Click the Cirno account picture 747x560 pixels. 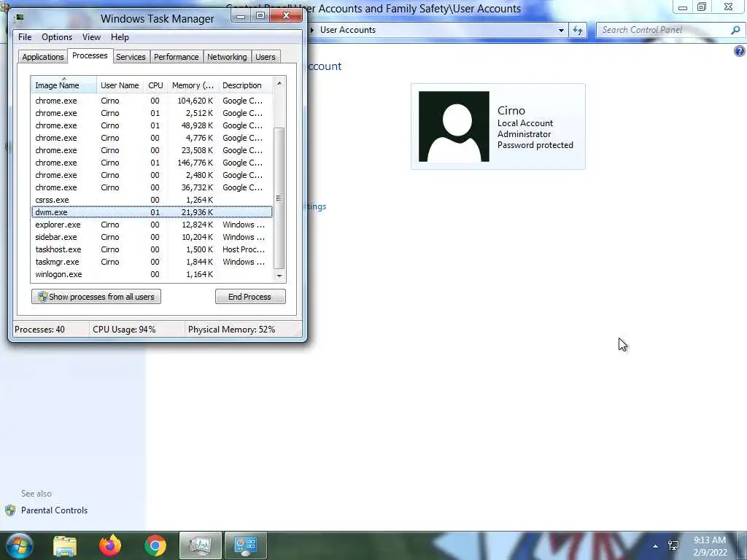(x=454, y=127)
